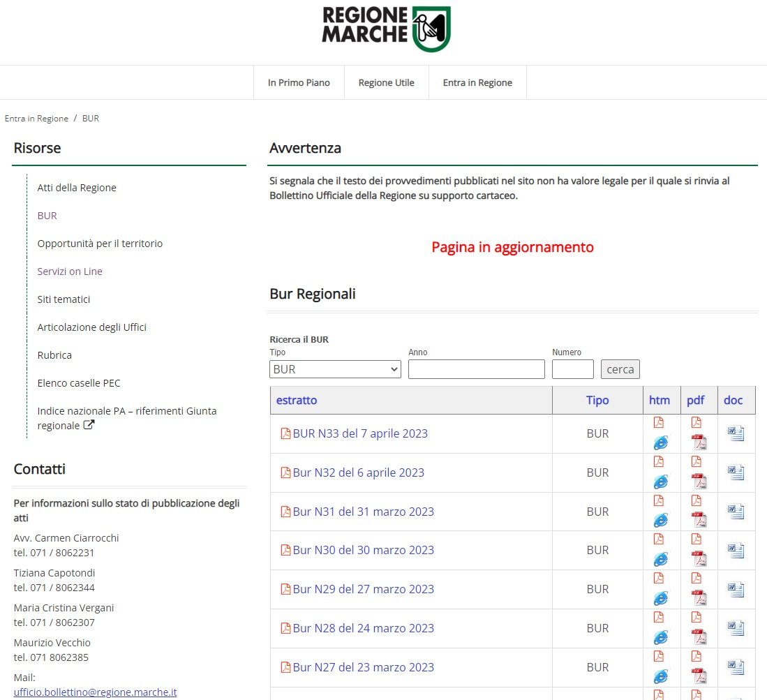Open the Internet Explorer htm icon for Bur N31

pyautogui.click(x=660, y=520)
